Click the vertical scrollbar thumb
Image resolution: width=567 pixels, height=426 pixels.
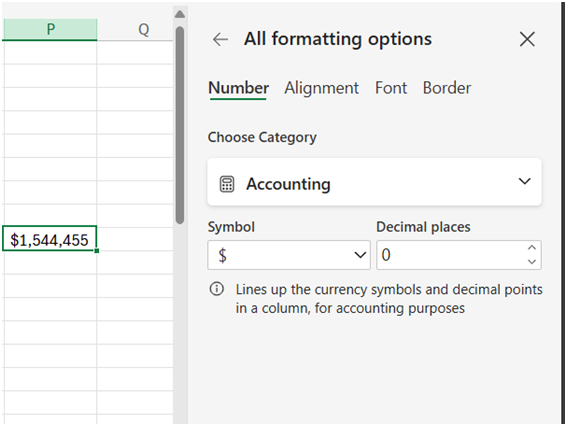tap(180, 125)
